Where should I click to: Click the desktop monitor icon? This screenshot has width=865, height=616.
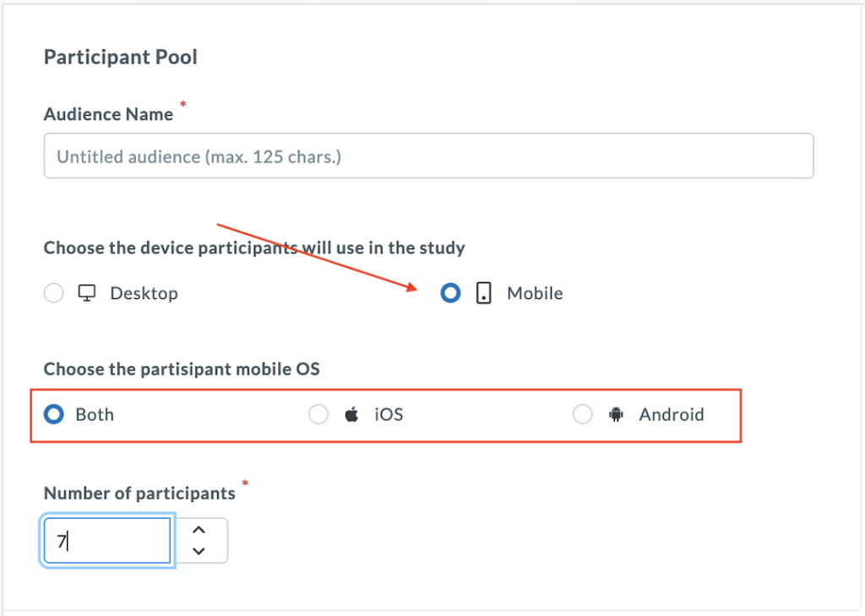coord(86,293)
